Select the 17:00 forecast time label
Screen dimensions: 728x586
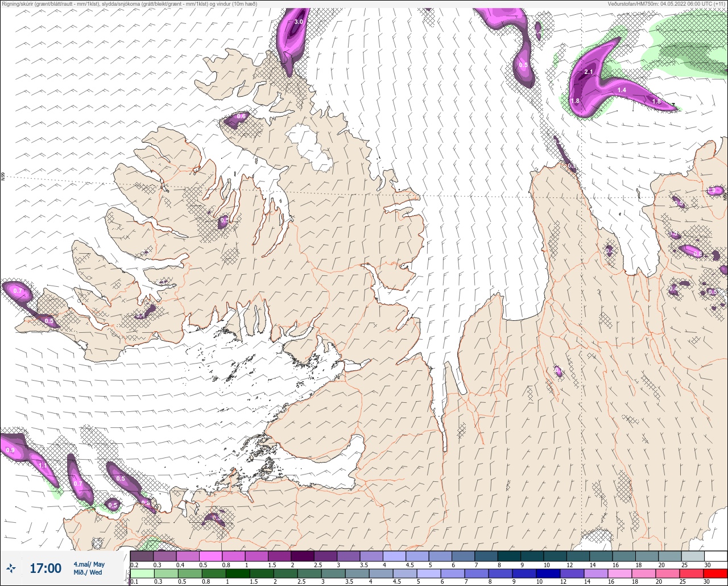[45, 568]
